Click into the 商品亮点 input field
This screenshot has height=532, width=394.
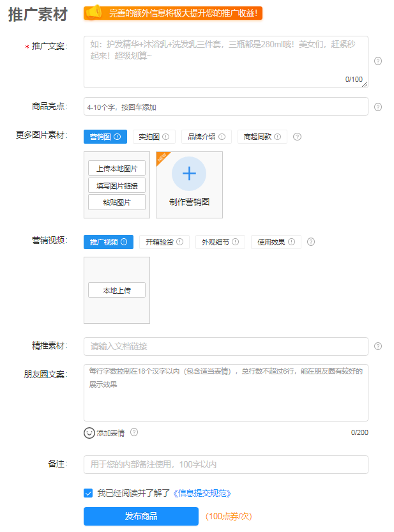225,107
